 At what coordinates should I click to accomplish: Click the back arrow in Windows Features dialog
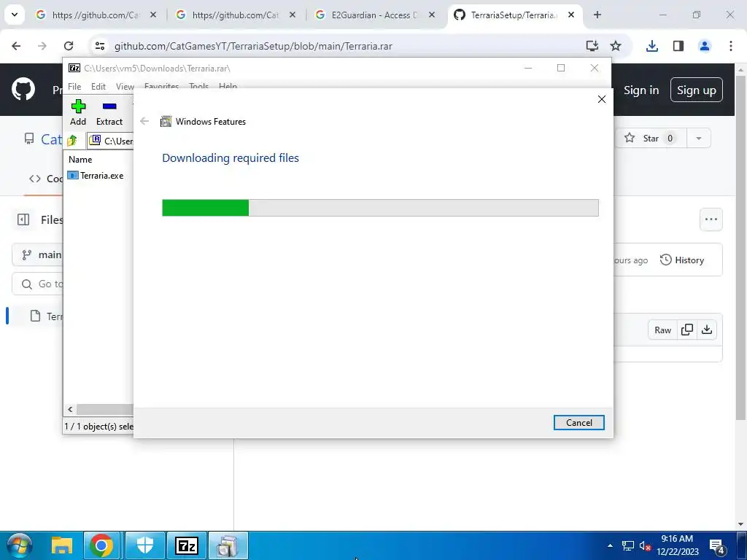click(144, 121)
